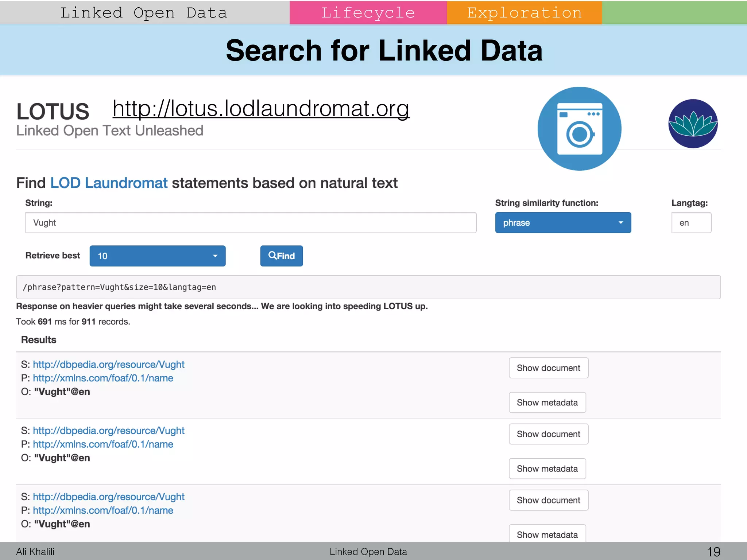The width and height of the screenshot is (747, 560).
Task: Click the Langtag field showing en
Action: (691, 223)
